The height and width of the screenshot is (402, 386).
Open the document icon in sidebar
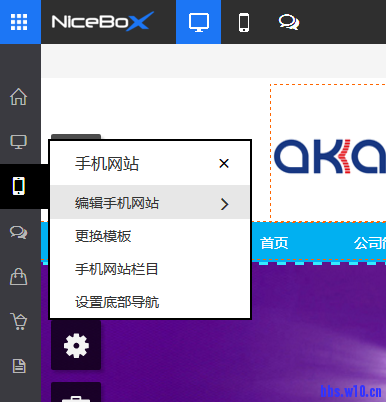[x=19, y=366]
